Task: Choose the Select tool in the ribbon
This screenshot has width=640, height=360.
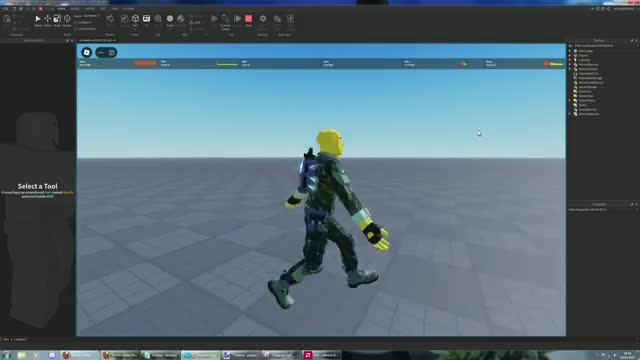Action: pyautogui.click(x=38, y=19)
